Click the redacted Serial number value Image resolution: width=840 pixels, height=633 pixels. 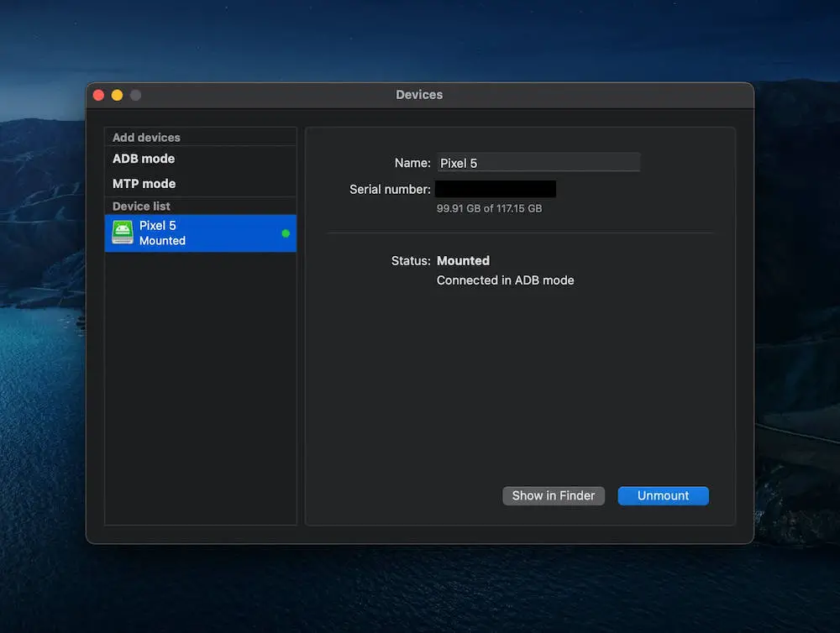point(496,190)
